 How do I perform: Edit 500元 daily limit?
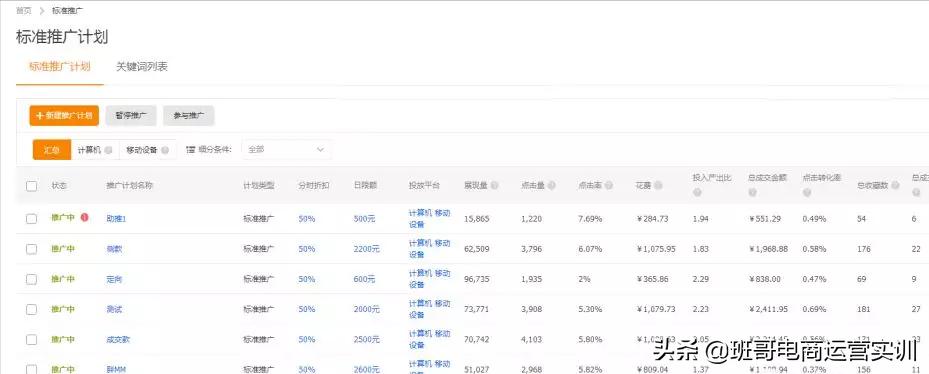point(364,219)
